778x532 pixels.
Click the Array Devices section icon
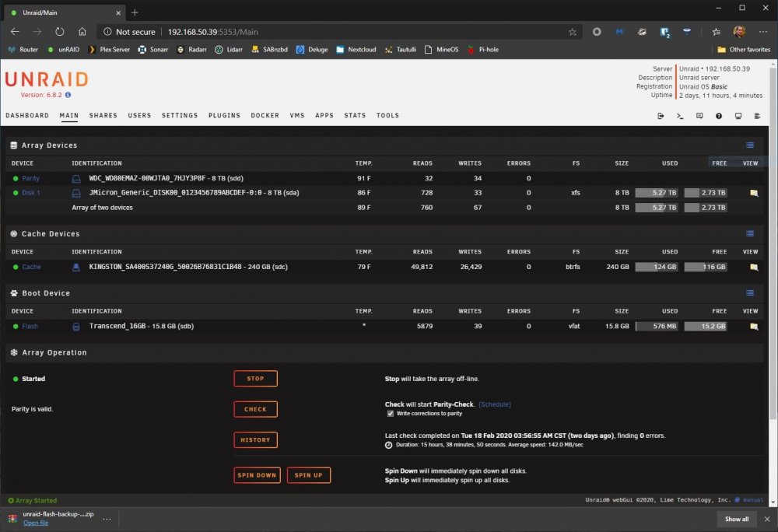coord(14,145)
